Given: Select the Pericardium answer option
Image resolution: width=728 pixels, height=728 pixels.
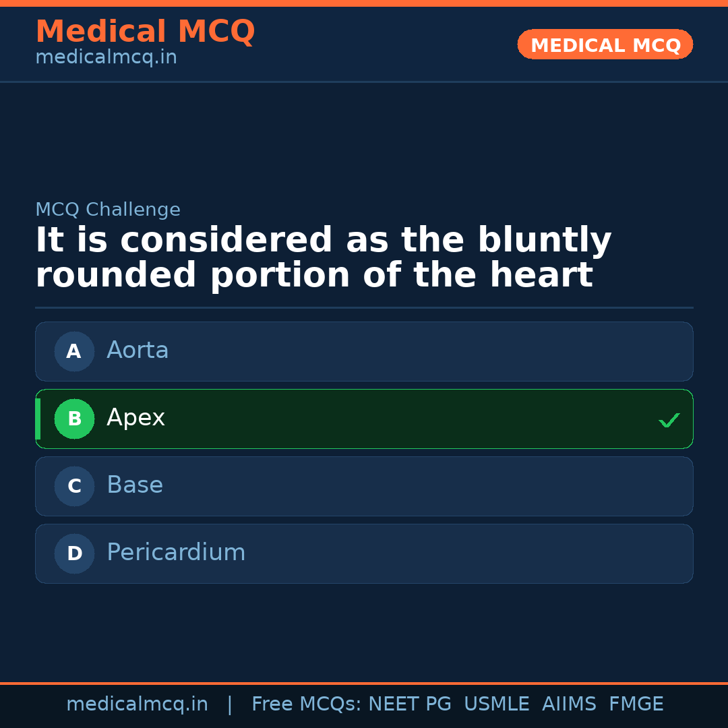Looking at the screenshot, I should tap(364, 553).
